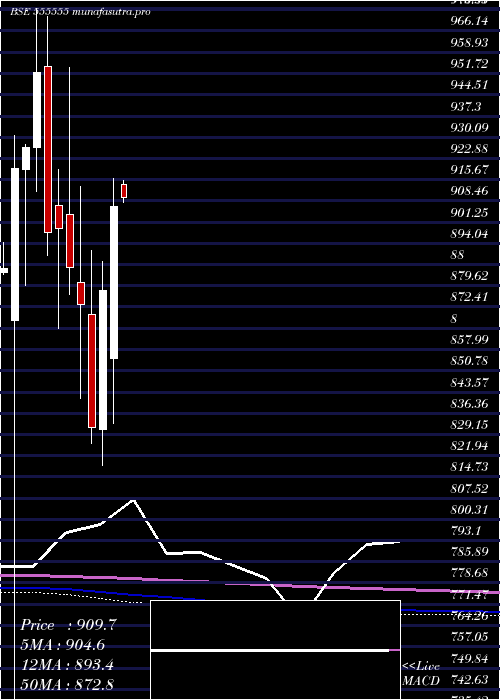This screenshot has height=700, width=500.
Task: Click the Price : 909.7 readout
Action: pyautogui.click(x=68, y=625)
